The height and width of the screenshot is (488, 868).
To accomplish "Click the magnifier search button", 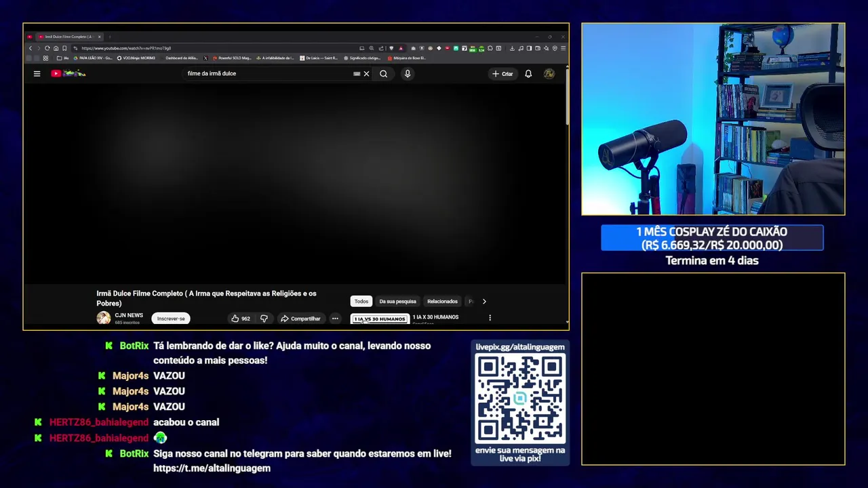I will tap(383, 74).
